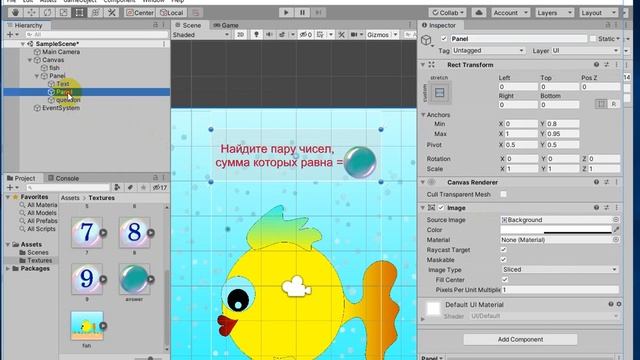
Task: Click the Add Component button
Action: tap(520, 339)
